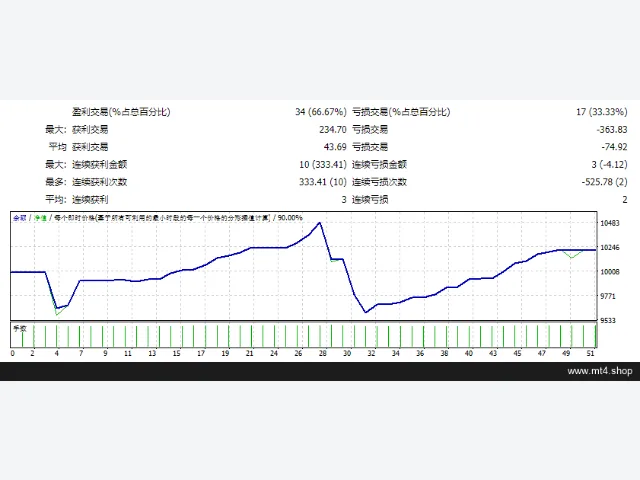The image size is (640, 480).
Task: Select the value '333.41 (10)'
Action: 322,182
